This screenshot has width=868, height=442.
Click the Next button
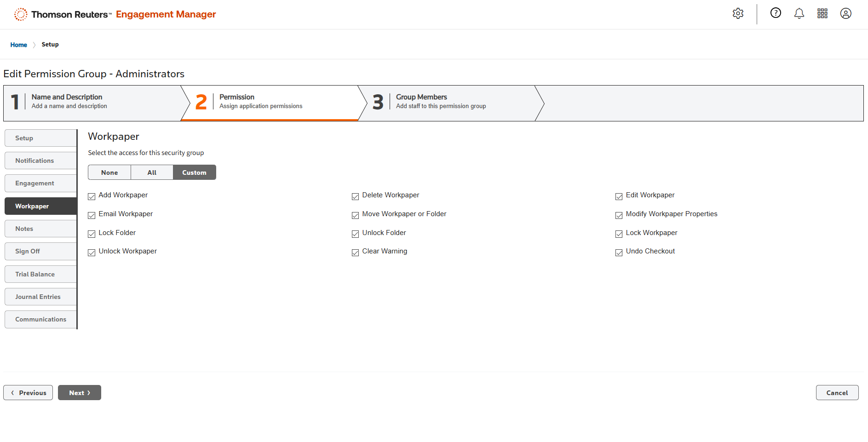[x=80, y=393]
